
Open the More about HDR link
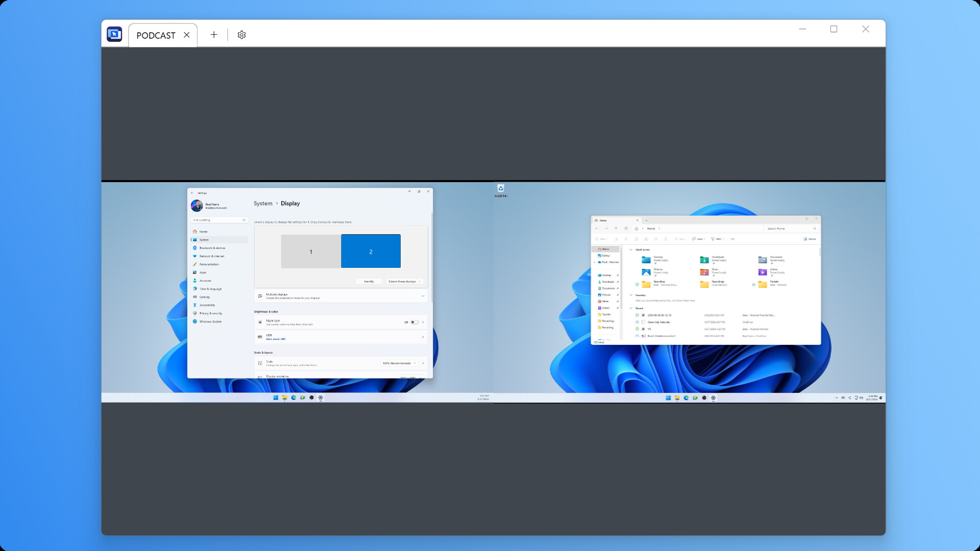[276, 339]
